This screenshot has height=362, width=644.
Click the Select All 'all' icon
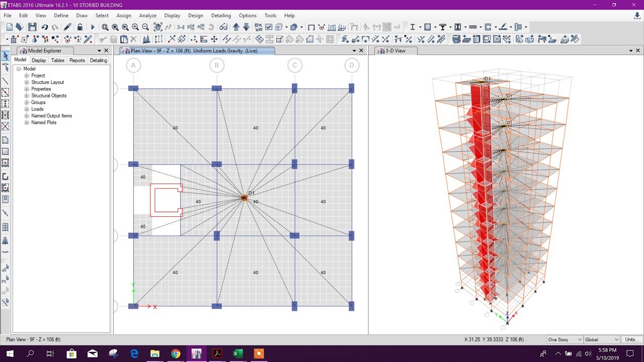[6, 268]
